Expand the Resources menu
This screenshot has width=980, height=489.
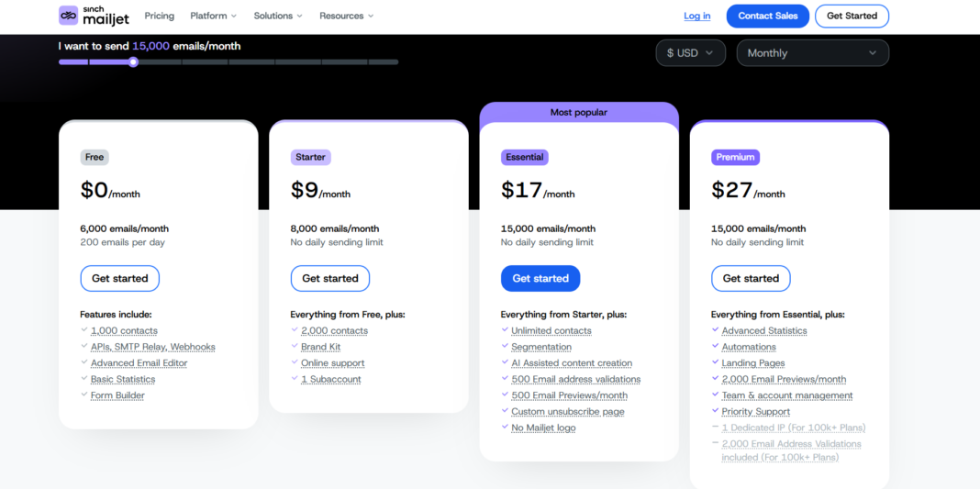click(x=346, y=16)
